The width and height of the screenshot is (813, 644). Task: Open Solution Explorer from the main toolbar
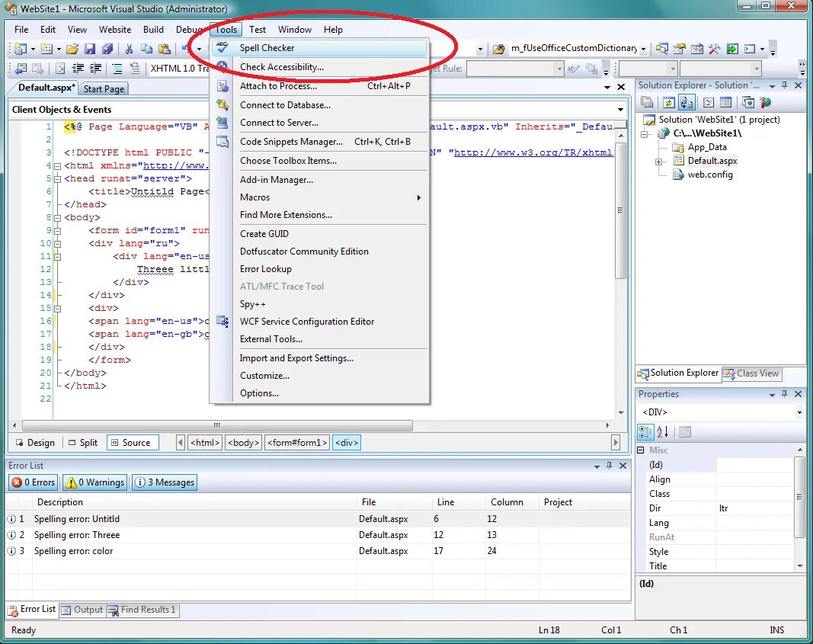[661, 49]
